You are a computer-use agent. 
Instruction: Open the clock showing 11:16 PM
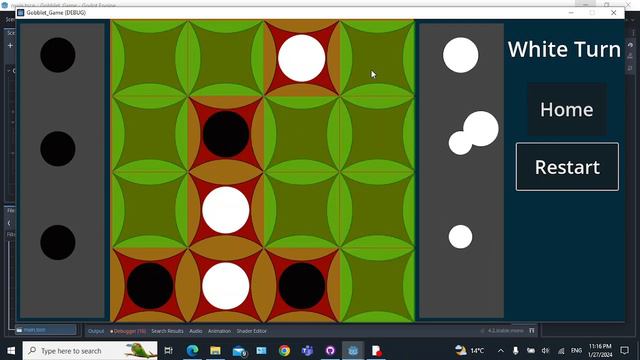[x=600, y=351]
